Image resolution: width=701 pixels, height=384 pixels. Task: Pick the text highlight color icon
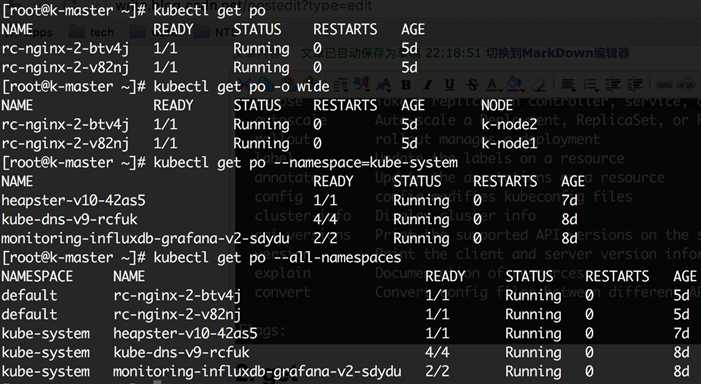[x=514, y=84]
